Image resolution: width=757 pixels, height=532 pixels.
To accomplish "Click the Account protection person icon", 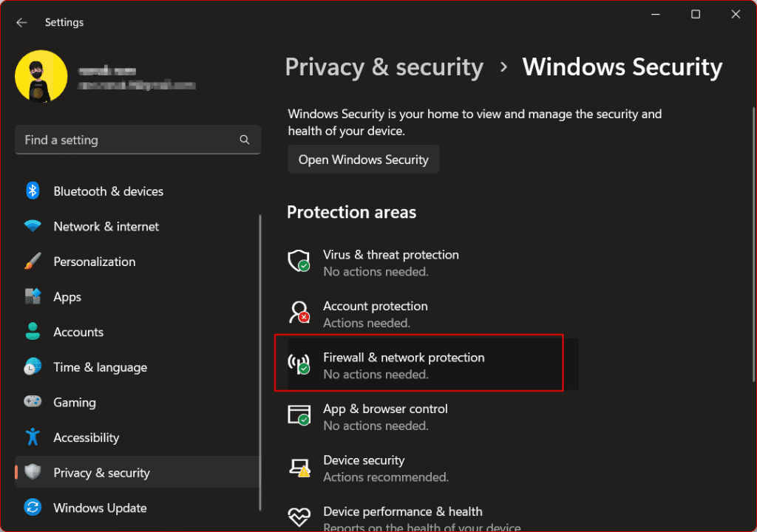I will point(299,313).
